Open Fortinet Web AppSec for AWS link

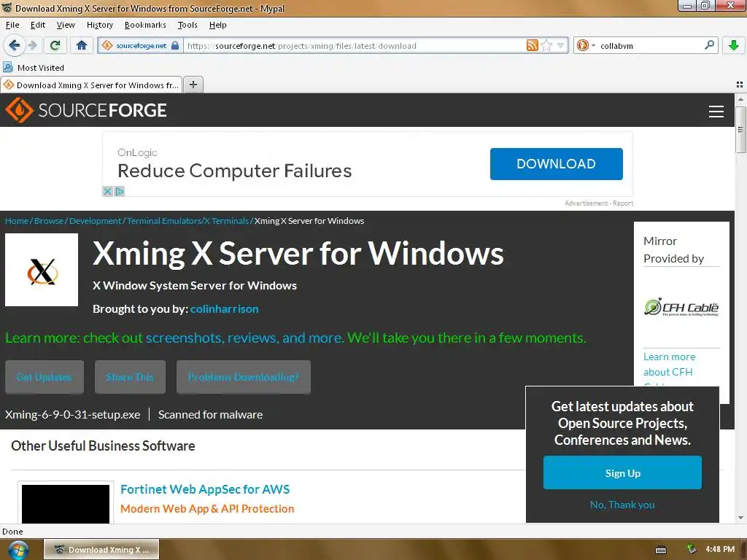[x=205, y=489]
